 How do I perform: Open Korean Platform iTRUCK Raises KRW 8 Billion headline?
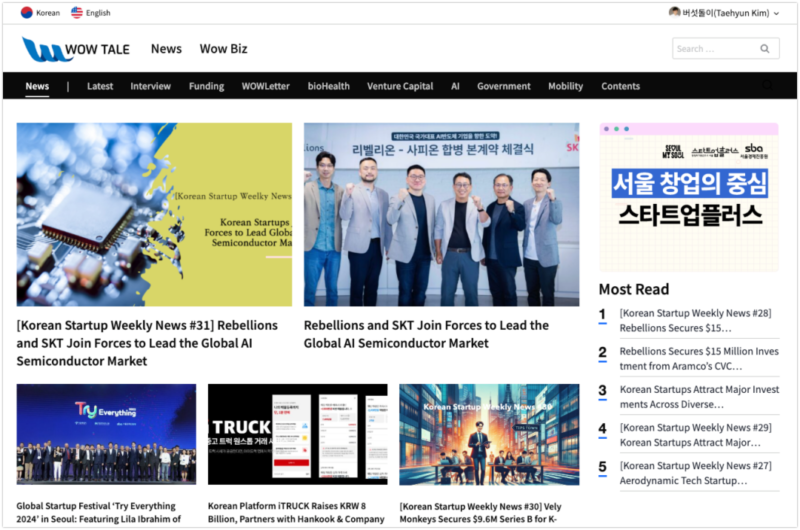[296, 512]
